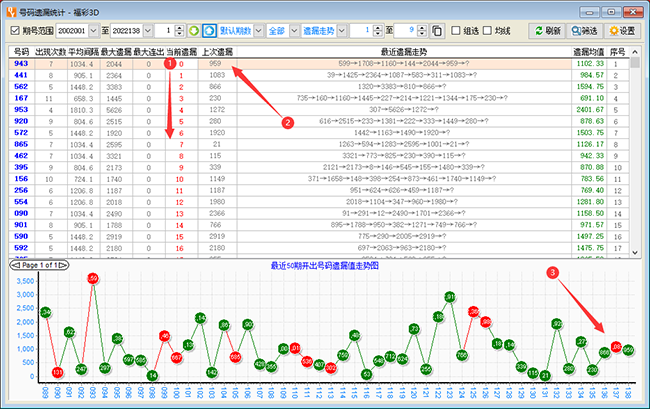650x409 pixels.
Task: Sort by 出现次数 column header
Action: (50, 50)
